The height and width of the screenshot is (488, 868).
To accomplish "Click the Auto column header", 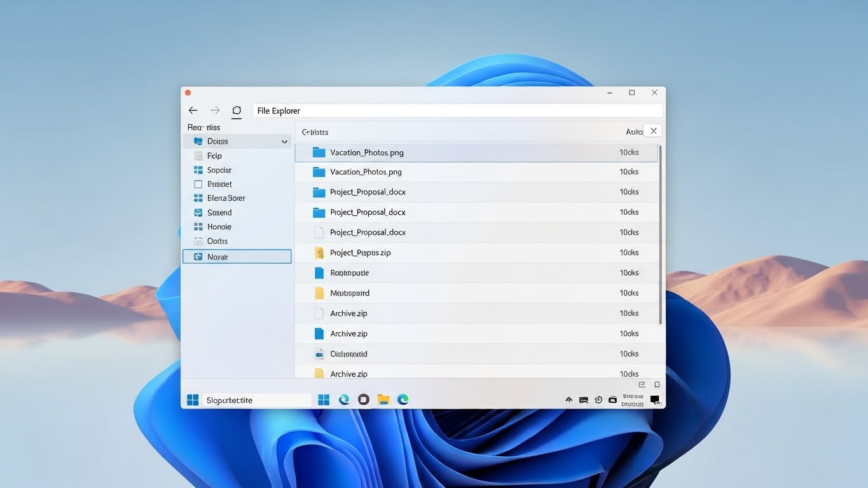I will (x=633, y=132).
